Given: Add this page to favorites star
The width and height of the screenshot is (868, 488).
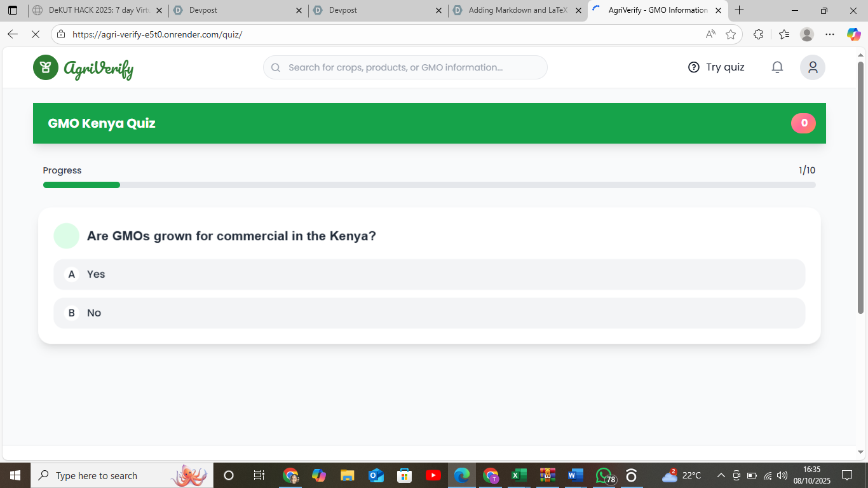Looking at the screenshot, I should click(x=731, y=34).
